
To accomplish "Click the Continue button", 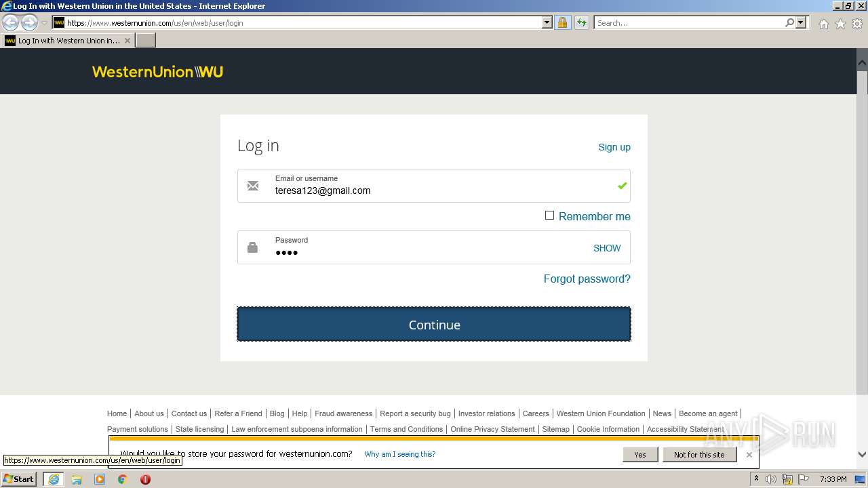I will [x=434, y=324].
